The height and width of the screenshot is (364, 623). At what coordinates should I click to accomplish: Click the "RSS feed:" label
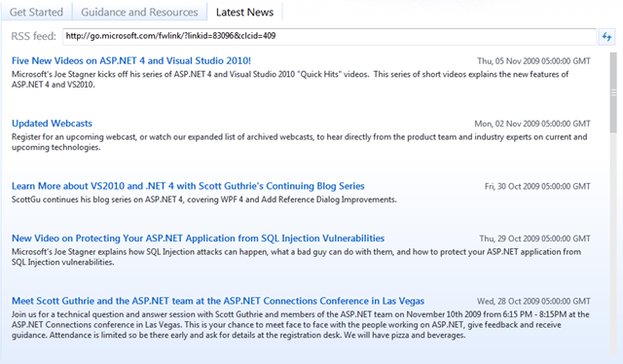point(34,36)
